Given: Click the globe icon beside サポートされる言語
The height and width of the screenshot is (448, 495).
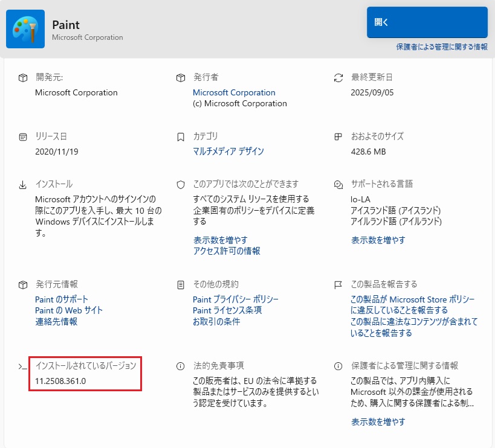Looking at the screenshot, I should 337,184.
